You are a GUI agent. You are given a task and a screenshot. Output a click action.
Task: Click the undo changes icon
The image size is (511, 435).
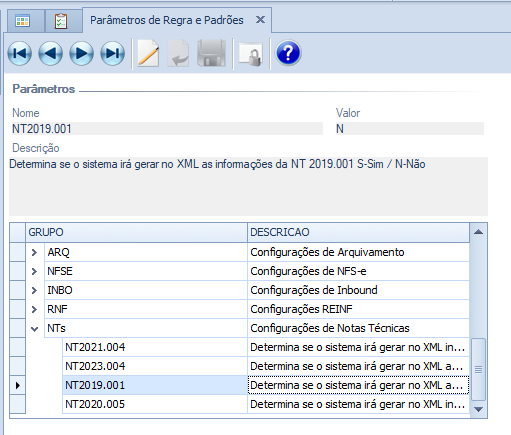pos(178,53)
